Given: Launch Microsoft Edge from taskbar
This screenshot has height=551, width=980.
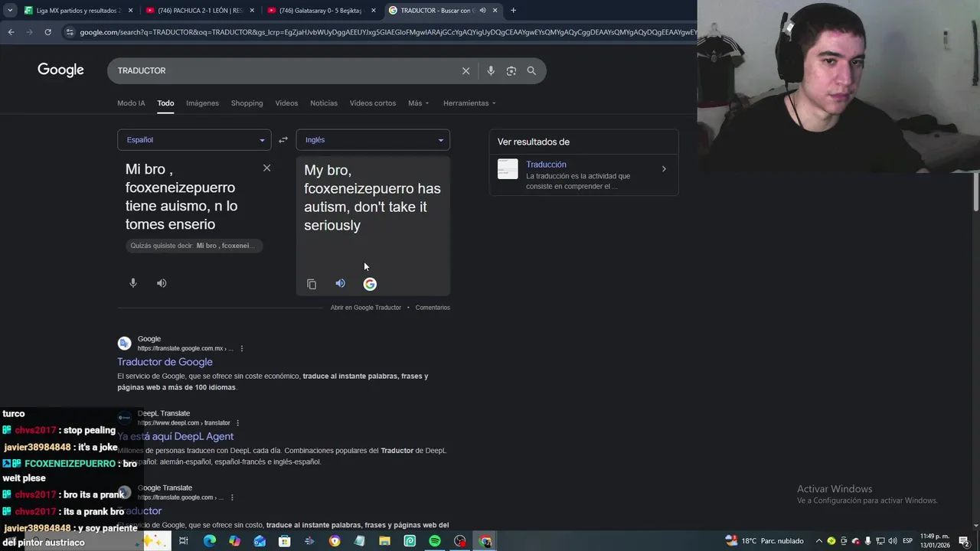Looking at the screenshot, I should [209, 541].
